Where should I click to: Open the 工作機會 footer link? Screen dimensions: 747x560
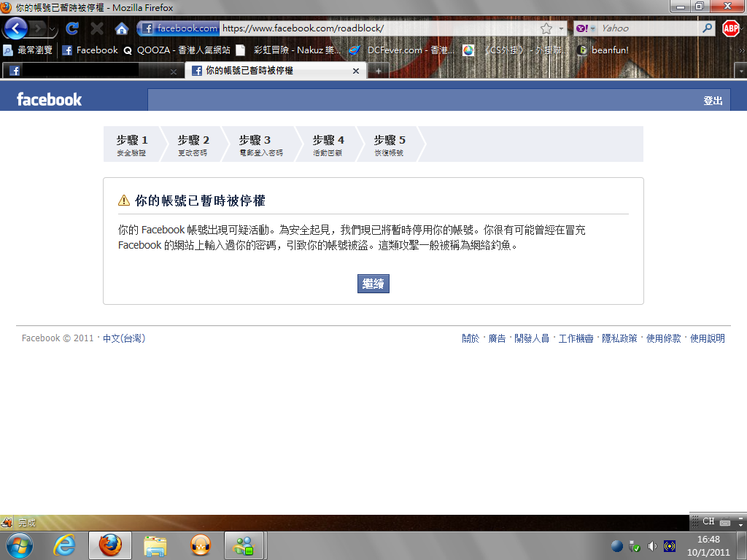coord(576,338)
